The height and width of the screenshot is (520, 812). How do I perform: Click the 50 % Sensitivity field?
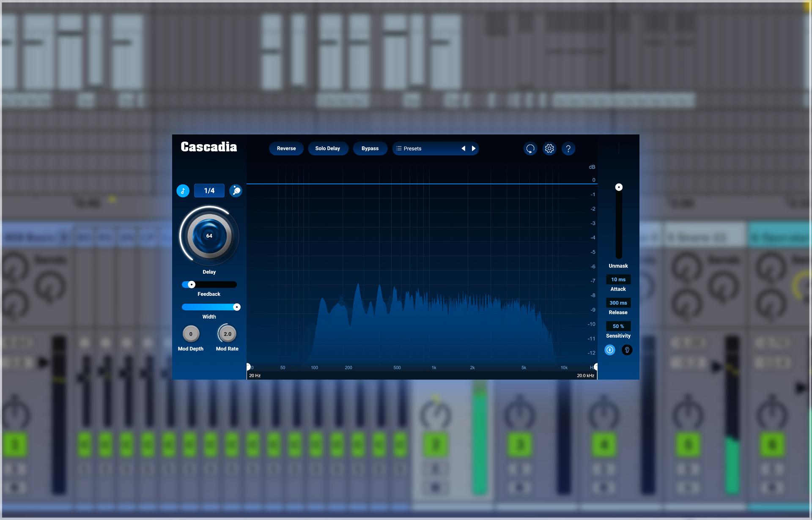[618, 326]
